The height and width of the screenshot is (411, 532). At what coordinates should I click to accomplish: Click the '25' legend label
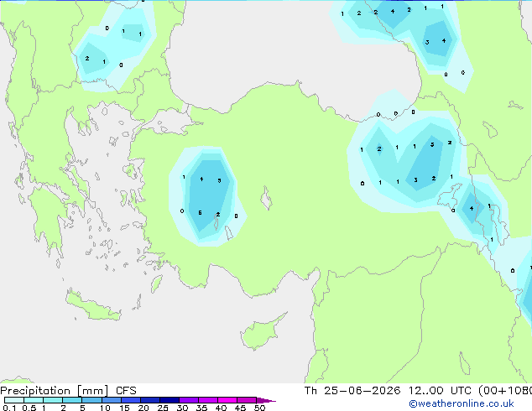point(163,408)
